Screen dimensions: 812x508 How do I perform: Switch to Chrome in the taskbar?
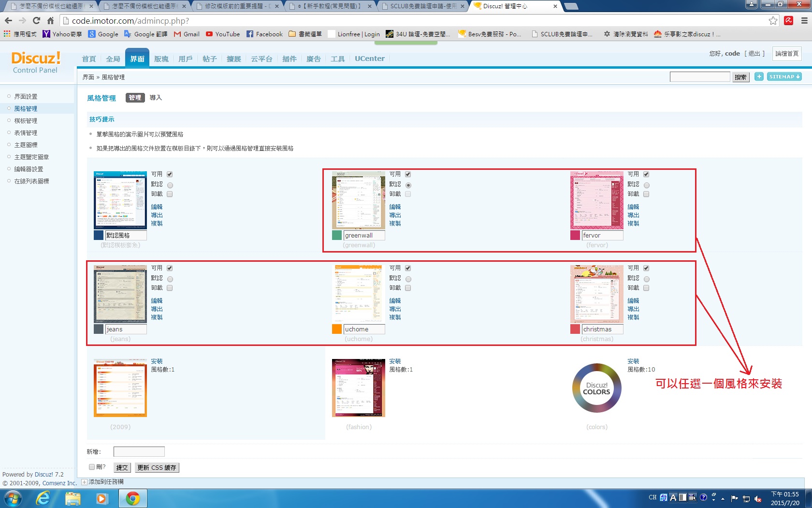132,498
